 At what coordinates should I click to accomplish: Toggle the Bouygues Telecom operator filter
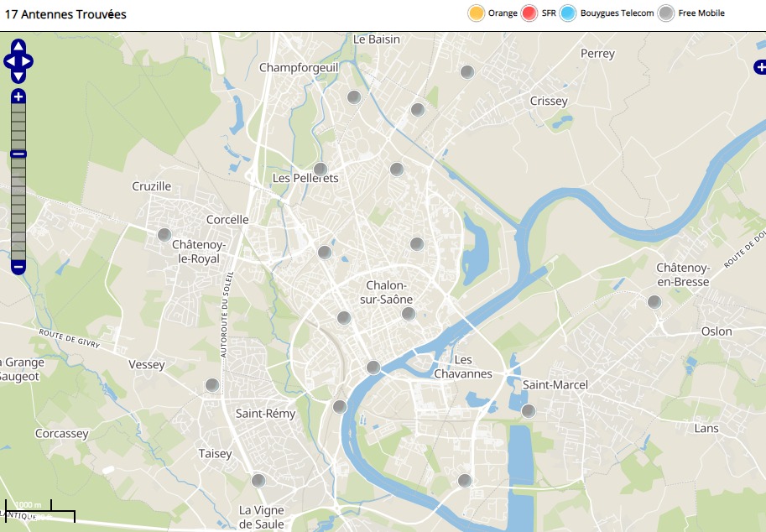(x=568, y=13)
